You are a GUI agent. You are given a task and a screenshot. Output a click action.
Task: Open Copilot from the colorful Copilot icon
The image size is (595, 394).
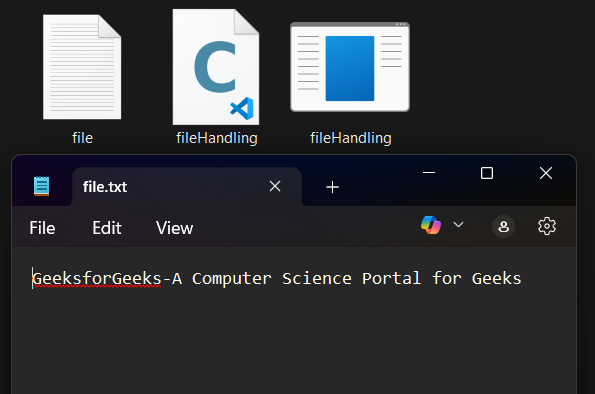coord(431,225)
